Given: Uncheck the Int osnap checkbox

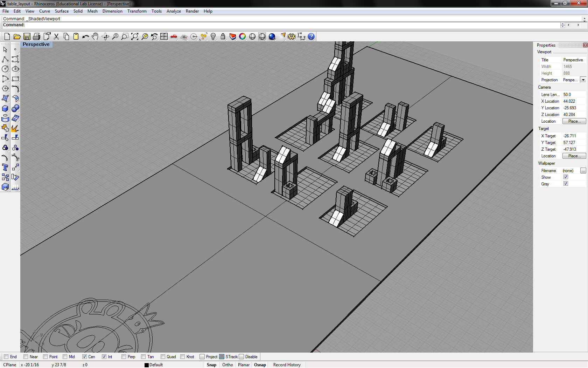Looking at the screenshot, I should tap(104, 357).
